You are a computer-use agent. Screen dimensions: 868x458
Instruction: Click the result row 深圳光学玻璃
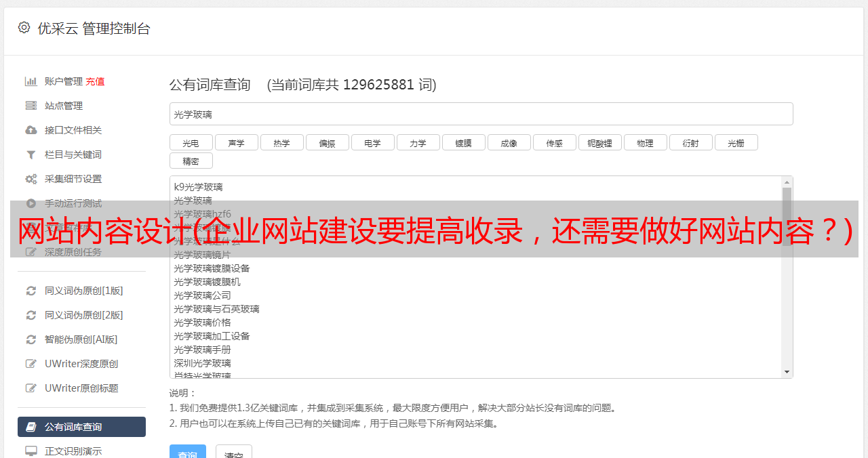202,363
